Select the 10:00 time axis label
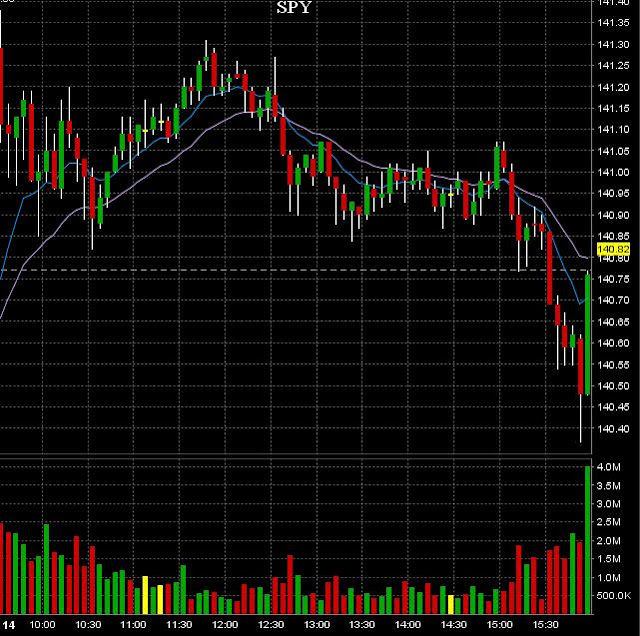 pyautogui.click(x=42, y=625)
